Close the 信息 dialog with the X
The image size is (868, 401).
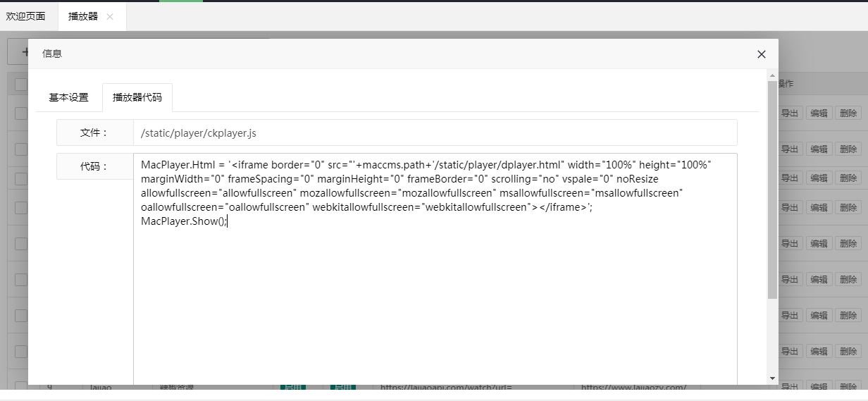761,54
